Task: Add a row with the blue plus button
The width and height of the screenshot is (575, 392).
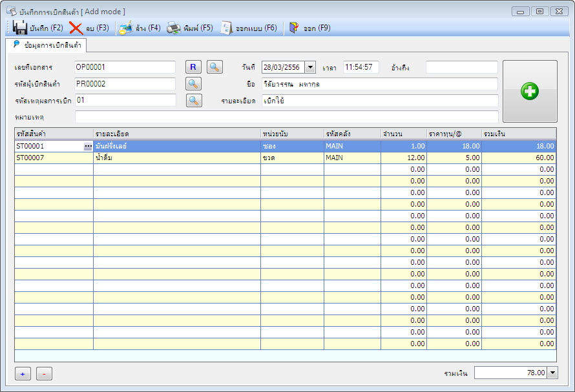Action: pos(23,374)
